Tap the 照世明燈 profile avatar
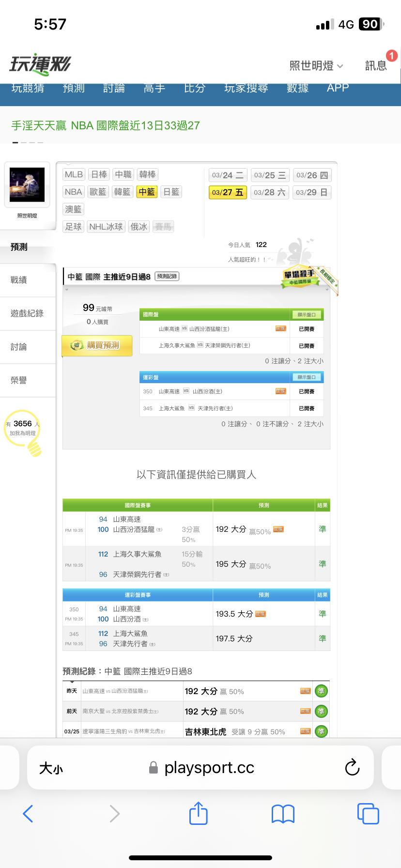The height and width of the screenshot is (868, 401). [x=27, y=185]
